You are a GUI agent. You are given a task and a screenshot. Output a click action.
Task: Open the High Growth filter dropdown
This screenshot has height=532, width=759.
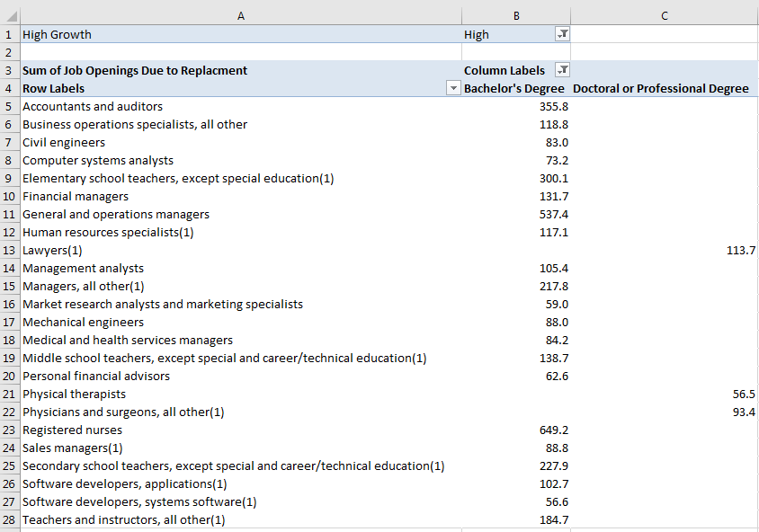pyautogui.click(x=562, y=34)
